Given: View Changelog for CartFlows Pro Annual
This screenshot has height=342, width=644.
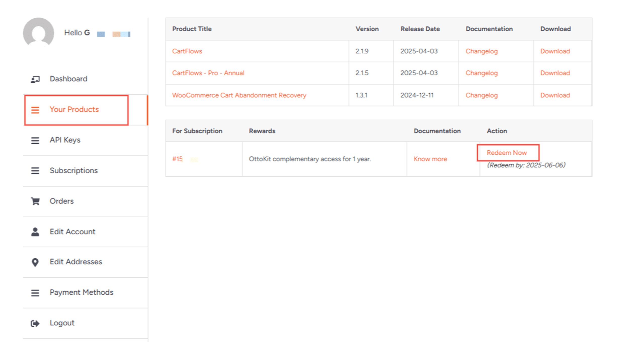Looking at the screenshot, I should click(481, 73).
